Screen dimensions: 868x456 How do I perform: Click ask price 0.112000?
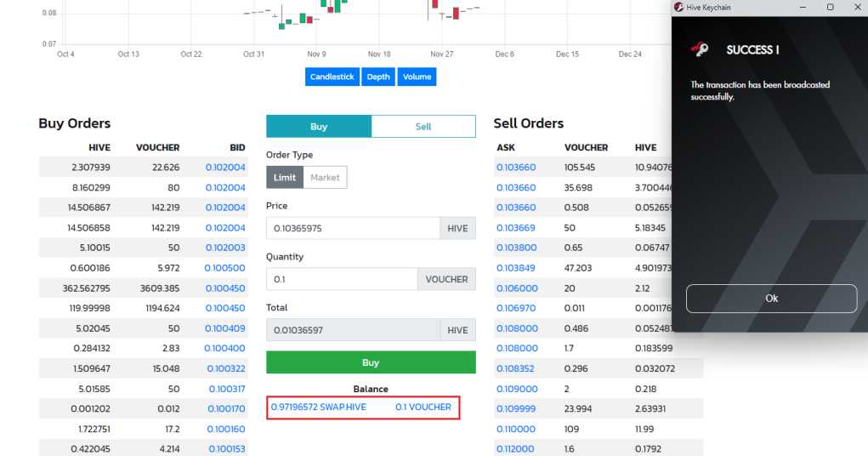[515, 449]
